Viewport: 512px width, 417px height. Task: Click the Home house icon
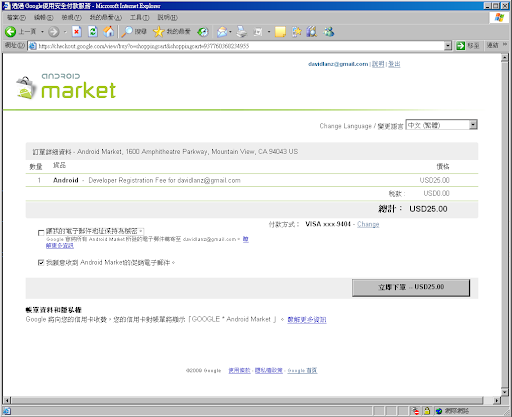[x=108, y=32]
